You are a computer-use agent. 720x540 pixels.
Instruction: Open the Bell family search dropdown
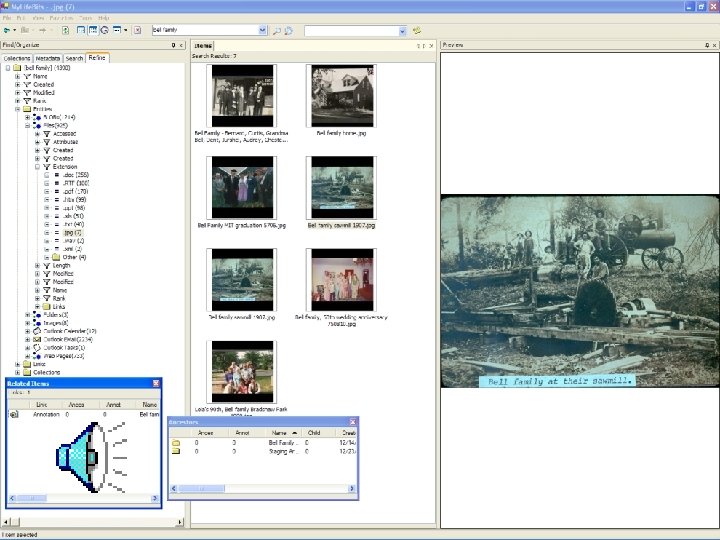tap(263, 31)
